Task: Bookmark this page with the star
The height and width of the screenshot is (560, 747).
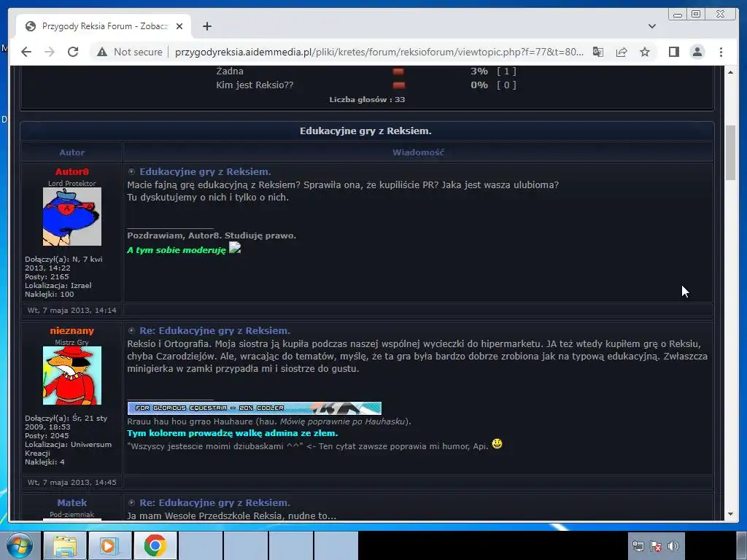Action: click(x=645, y=52)
